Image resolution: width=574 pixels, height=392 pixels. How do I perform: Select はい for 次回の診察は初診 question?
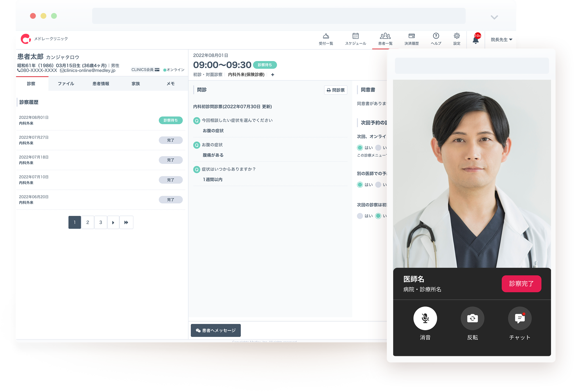(360, 216)
